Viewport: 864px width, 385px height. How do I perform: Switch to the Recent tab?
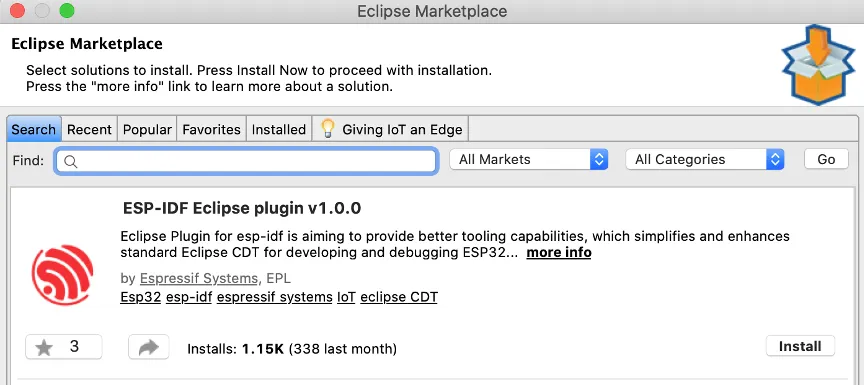click(x=89, y=129)
